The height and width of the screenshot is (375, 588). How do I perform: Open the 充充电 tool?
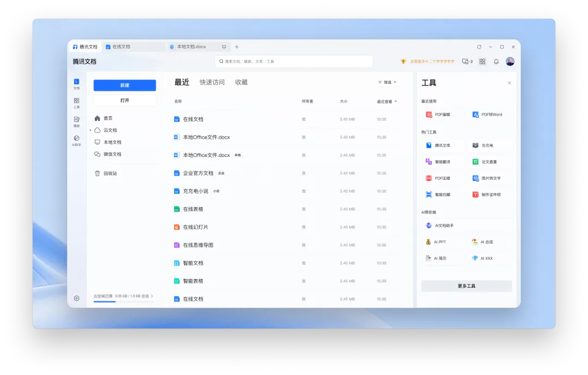pos(490,146)
